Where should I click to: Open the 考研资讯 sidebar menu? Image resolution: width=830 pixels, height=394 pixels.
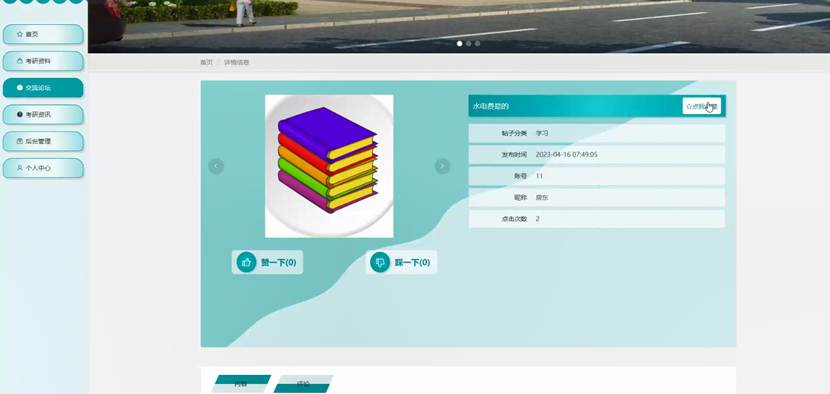43,114
